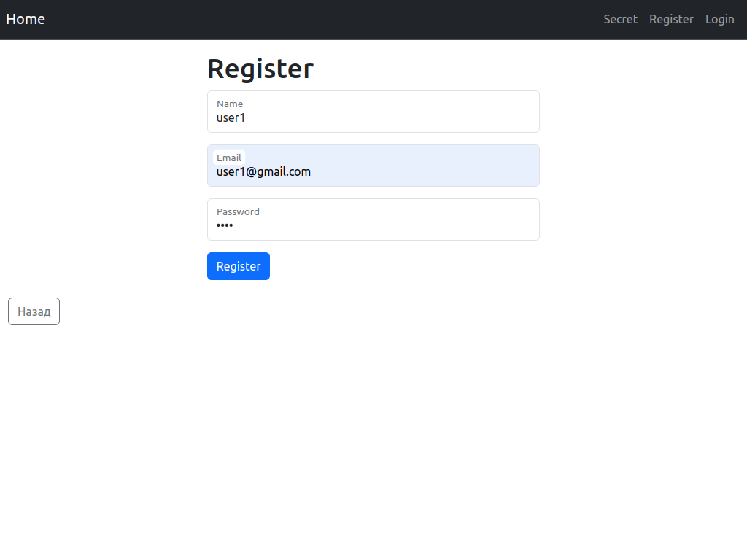The height and width of the screenshot is (560, 747).
Task: Place cursor in the user1 name text
Action: pyautogui.click(x=231, y=117)
